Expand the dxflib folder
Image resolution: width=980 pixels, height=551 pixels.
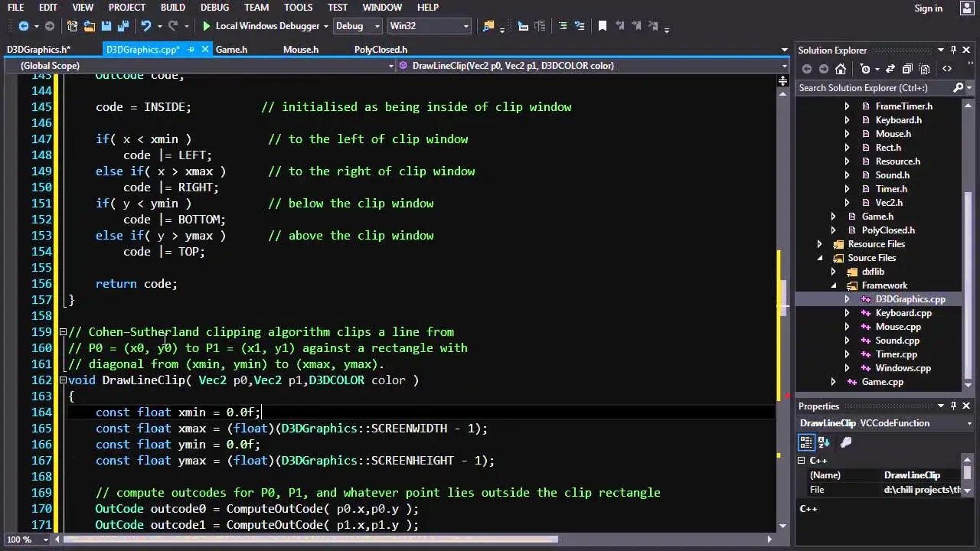point(833,272)
